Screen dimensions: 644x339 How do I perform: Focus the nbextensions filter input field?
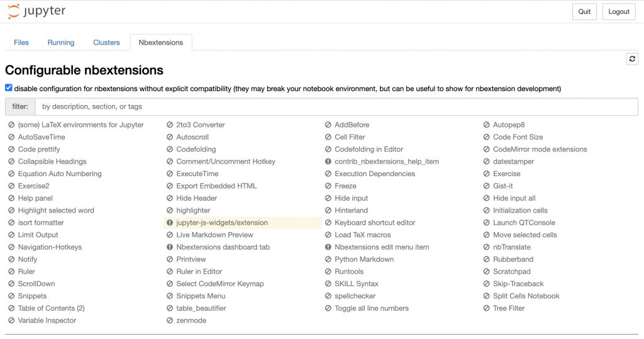tap(337, 106)
